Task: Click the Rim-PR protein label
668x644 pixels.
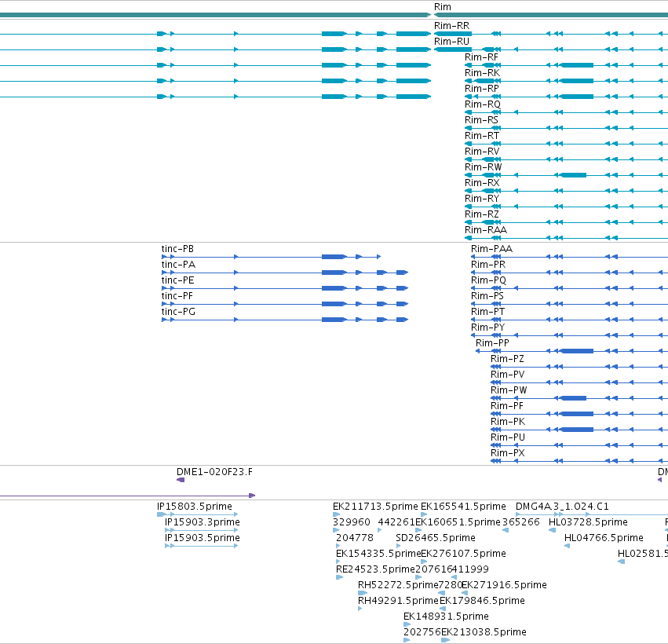Action: (488, 265)
